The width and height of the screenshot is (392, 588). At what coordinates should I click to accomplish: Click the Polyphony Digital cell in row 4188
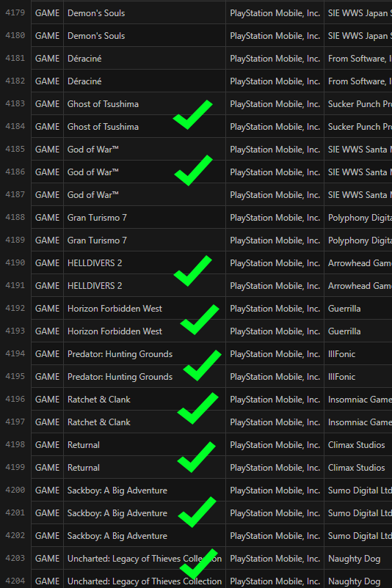pyautogui.click(x=358, y=218)
